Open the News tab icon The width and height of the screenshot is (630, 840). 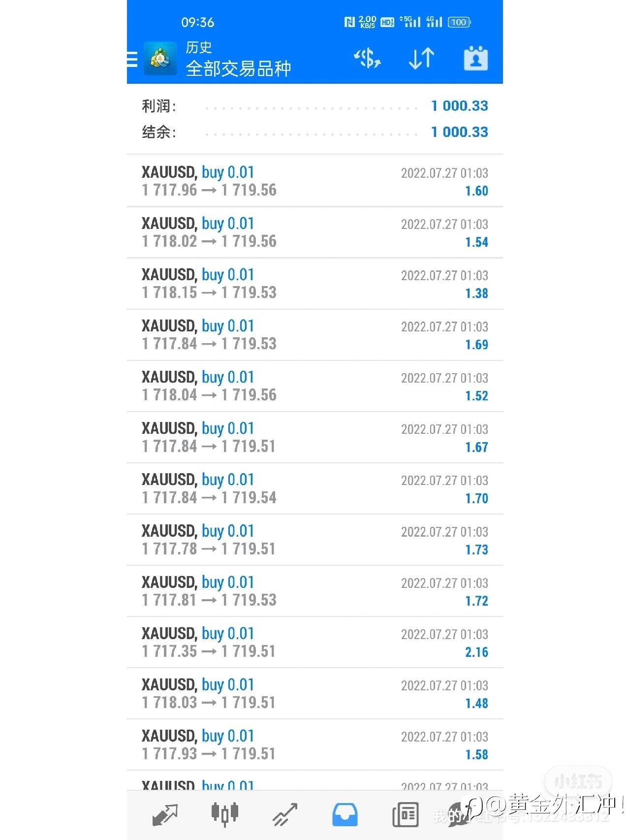coord(405,814)
